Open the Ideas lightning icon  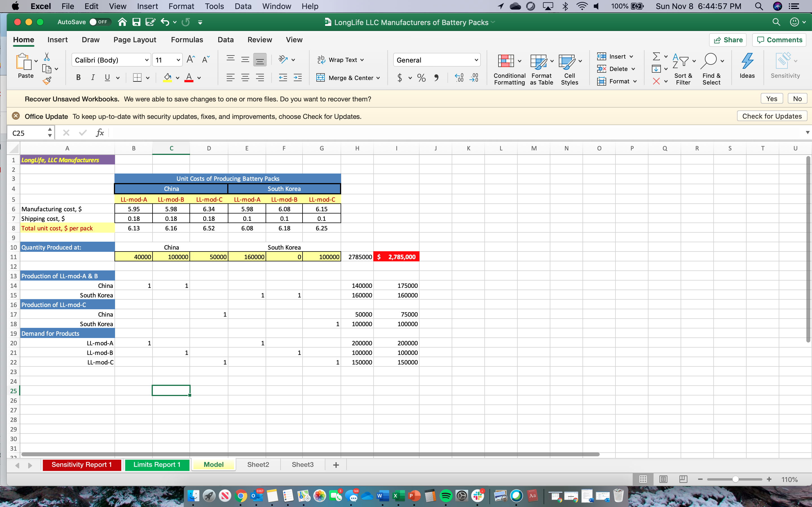(x=747, y=61)
